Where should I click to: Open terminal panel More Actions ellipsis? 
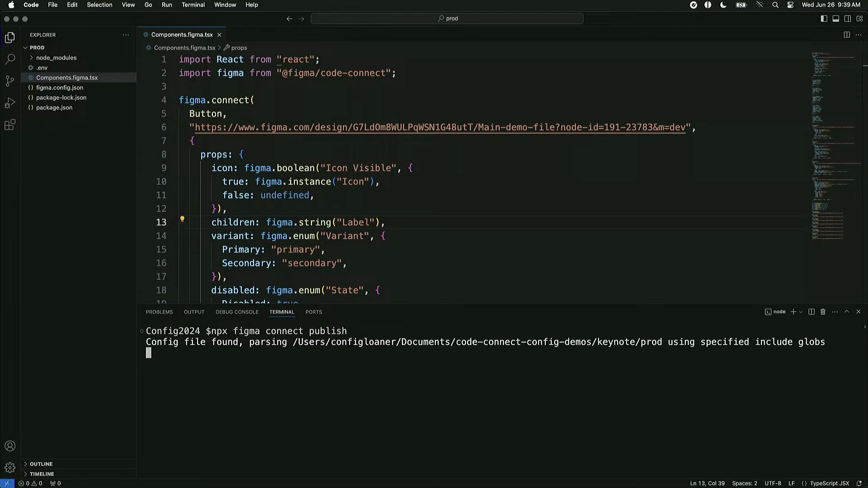835,312
